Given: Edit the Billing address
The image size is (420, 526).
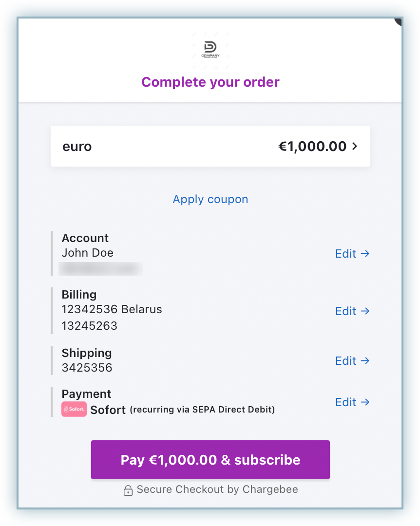Looking at the screenshot, I should click(352, 311).
